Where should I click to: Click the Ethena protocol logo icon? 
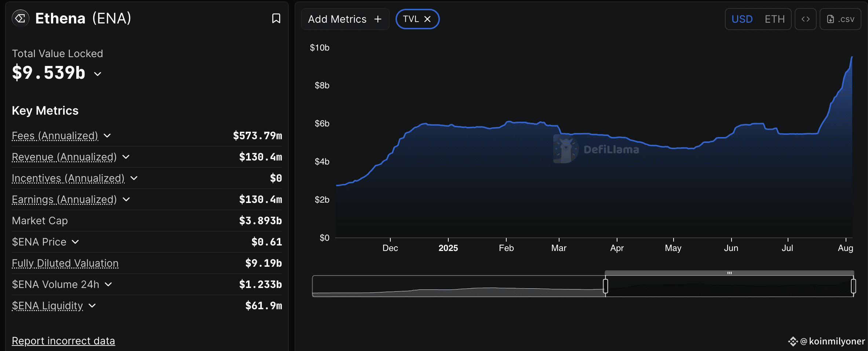click(21, 18)
